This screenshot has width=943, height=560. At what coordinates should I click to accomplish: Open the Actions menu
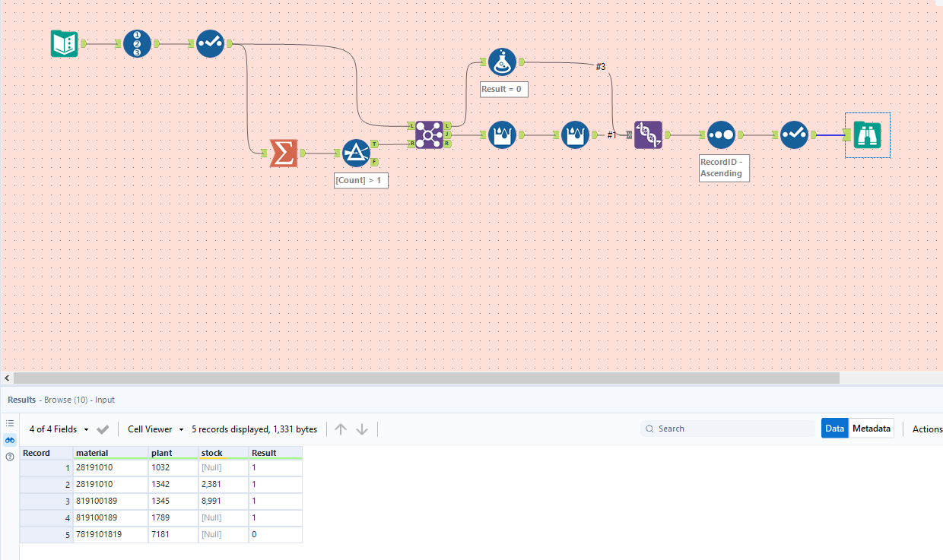click(927, 429)
